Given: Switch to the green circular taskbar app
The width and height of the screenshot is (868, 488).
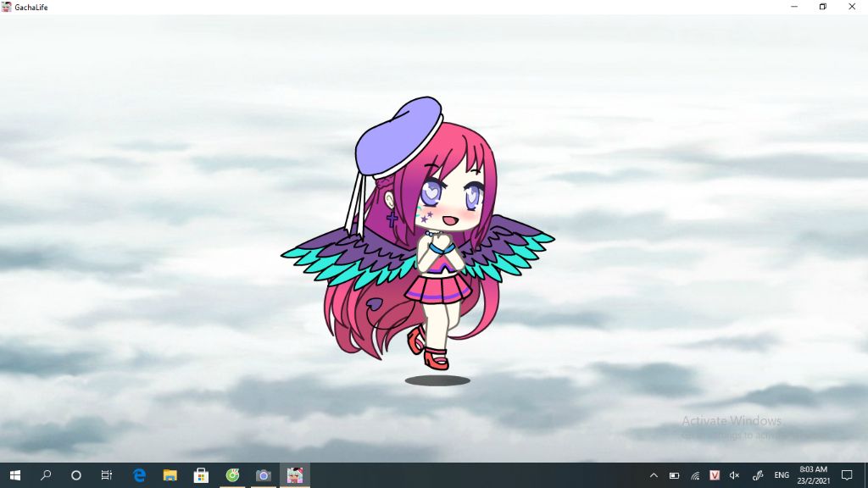Looking at the screenshot, I should [232, 475].
